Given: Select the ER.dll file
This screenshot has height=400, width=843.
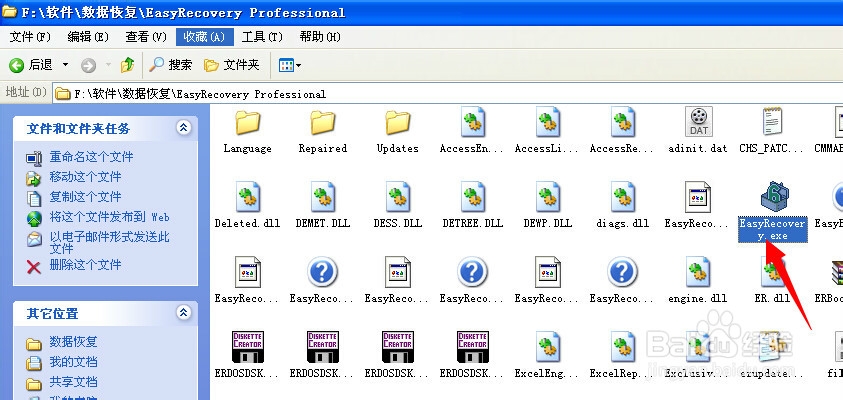Looking at the screenshot, I should point(773,281).
